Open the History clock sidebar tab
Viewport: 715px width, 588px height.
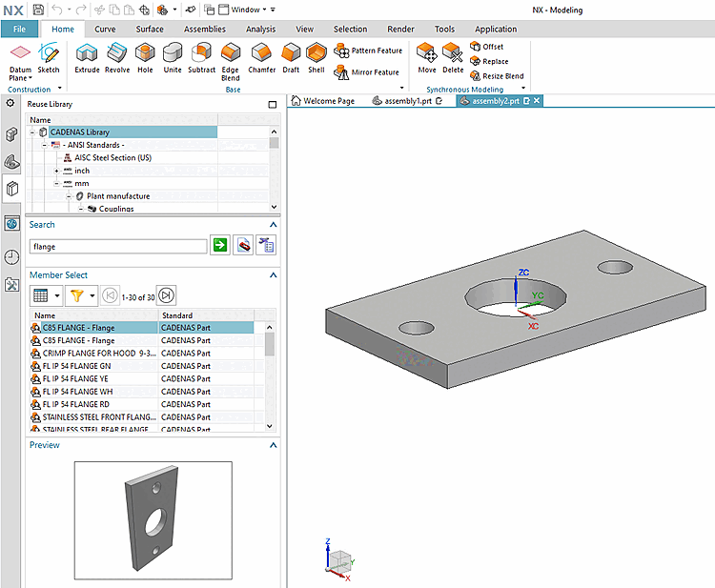pos(11,257)
